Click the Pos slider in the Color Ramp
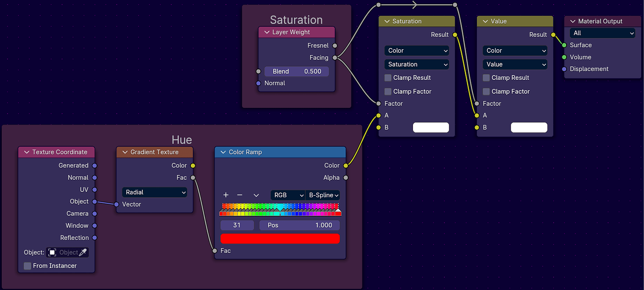 [x=299, y=225]
